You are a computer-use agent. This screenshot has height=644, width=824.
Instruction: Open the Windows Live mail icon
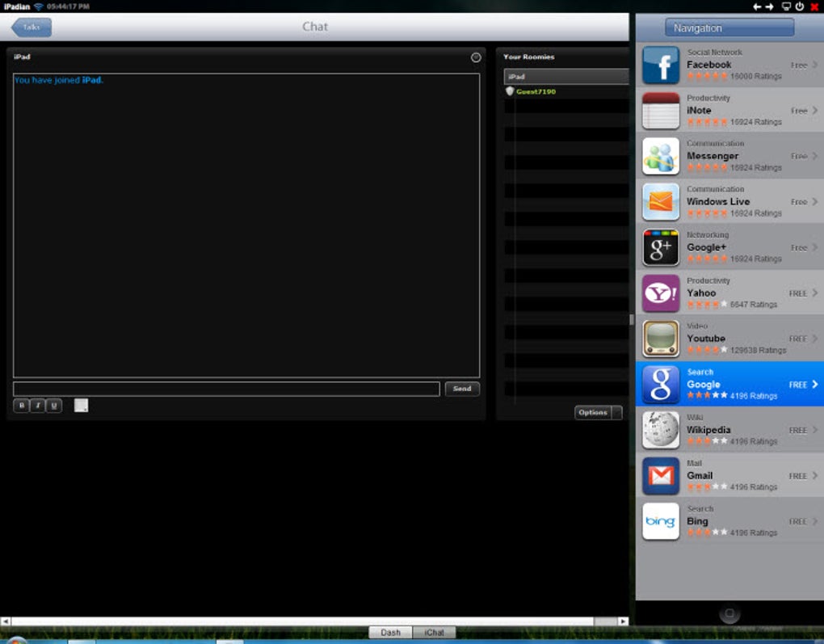661,202
